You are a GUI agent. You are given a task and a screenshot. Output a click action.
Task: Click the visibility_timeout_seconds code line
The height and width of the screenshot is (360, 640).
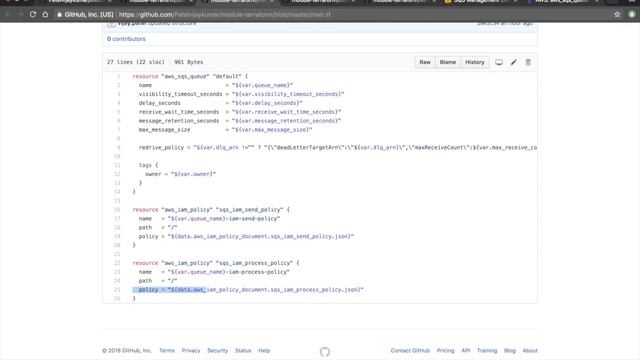(241, 94)
